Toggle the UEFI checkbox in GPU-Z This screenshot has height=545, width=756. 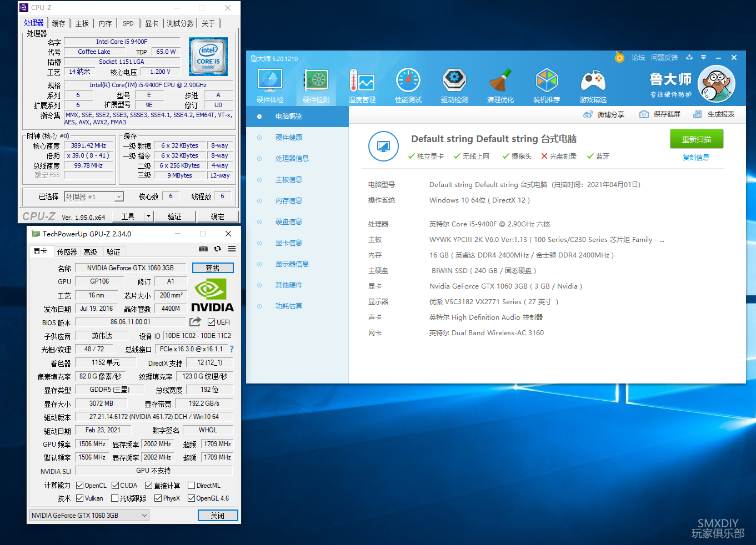click(211, 322)
